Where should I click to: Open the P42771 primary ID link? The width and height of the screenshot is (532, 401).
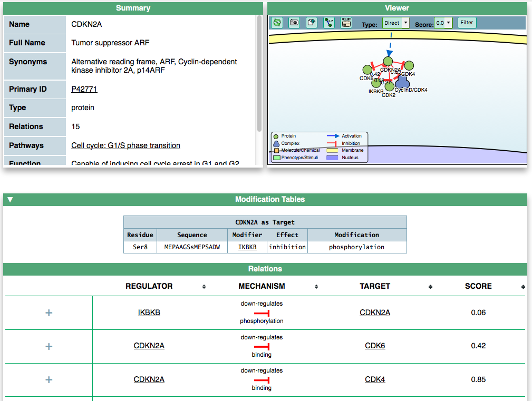pyautogui.click(x=84, y=89)
